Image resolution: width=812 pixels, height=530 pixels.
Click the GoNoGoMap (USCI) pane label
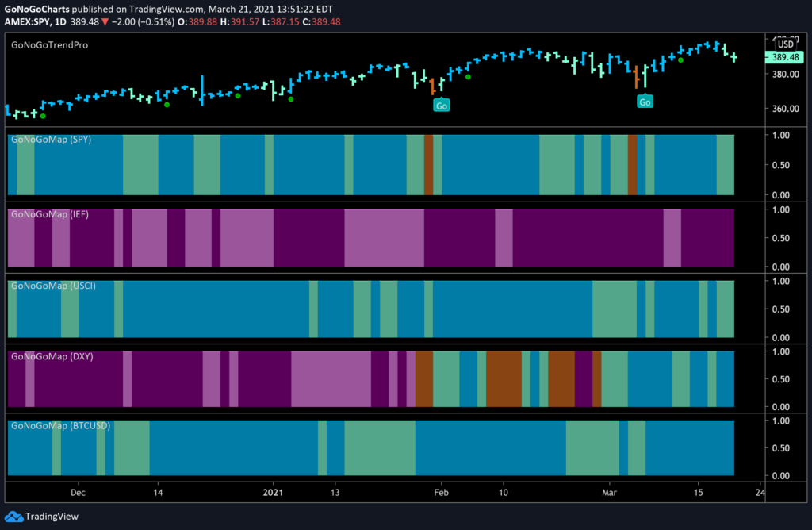pos(53,286)
